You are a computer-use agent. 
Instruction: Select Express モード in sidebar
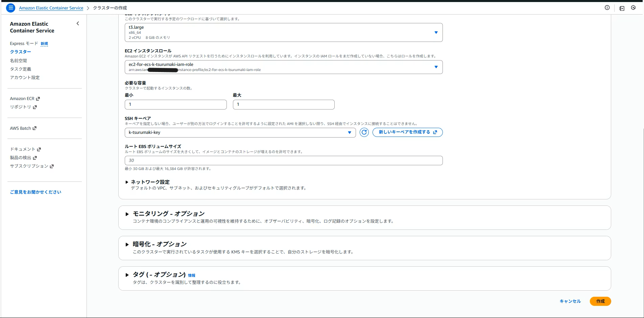(x=24, y=44)
